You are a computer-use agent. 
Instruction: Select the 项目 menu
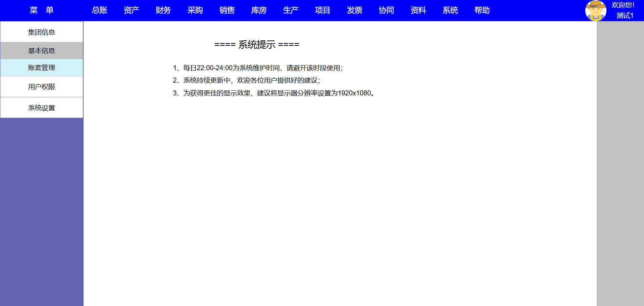tap(323, 10)
